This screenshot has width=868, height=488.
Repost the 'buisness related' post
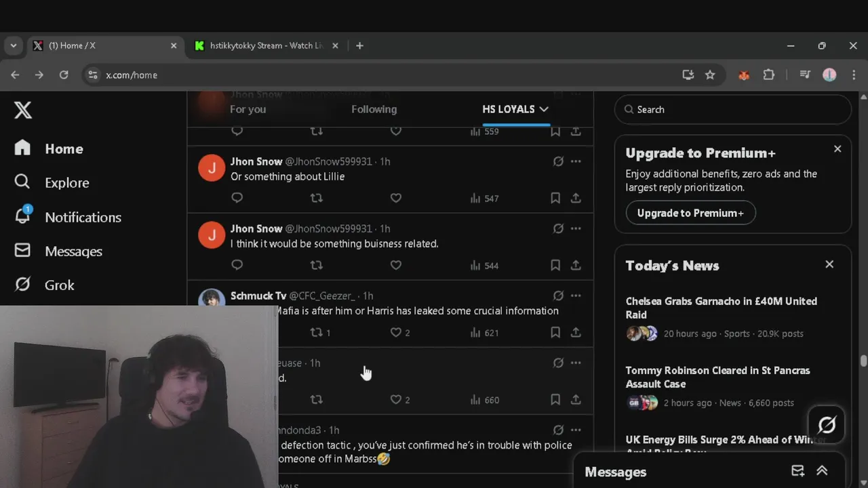coord(316,265)
